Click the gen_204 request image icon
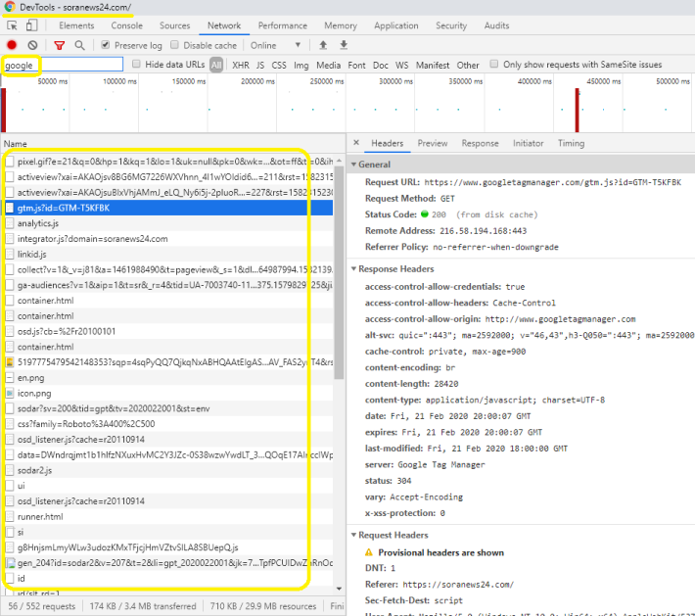Image resolution: width=695 pixels, height=616 pixels. [x=10, y=563]
